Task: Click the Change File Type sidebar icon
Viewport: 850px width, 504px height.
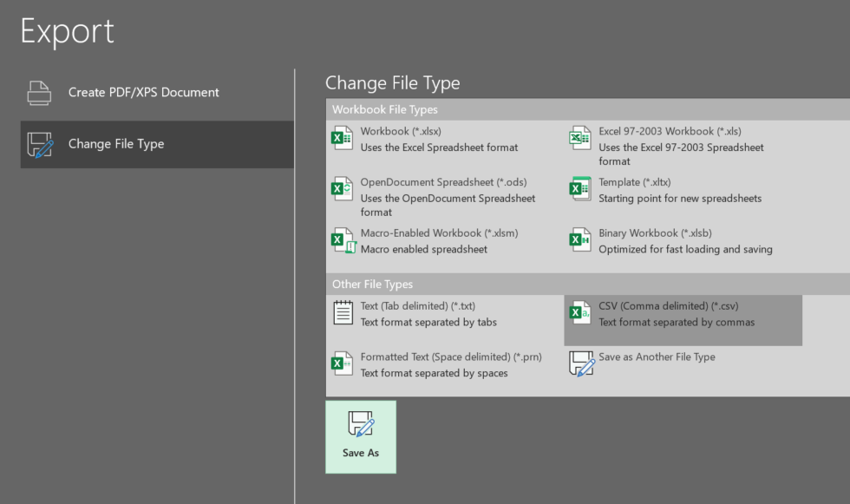Action: (x=38, y=144)
